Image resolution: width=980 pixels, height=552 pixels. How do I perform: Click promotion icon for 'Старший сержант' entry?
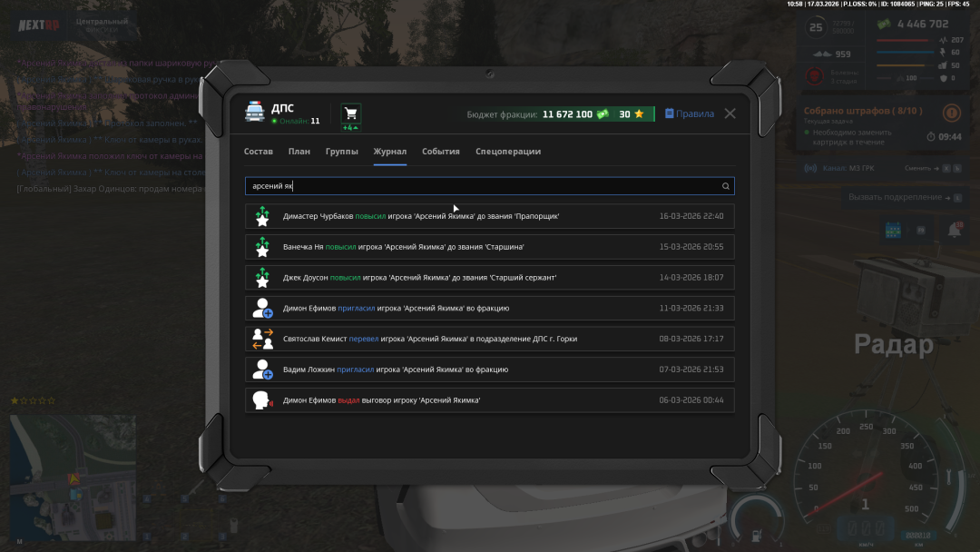tap(262, 278)
